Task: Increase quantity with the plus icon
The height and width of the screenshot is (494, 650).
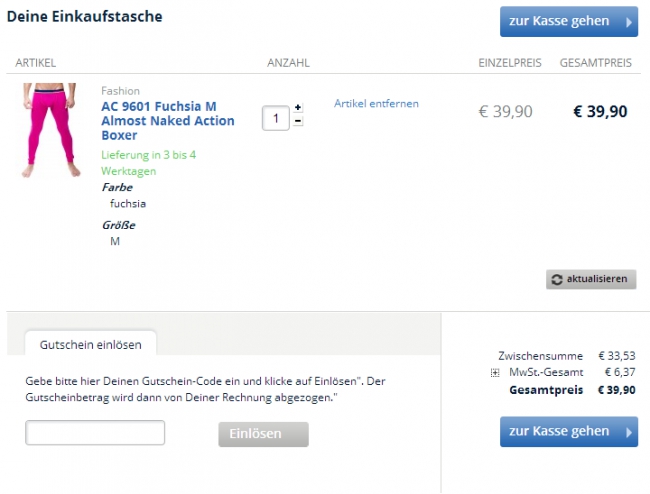Action: pos(298,108)
